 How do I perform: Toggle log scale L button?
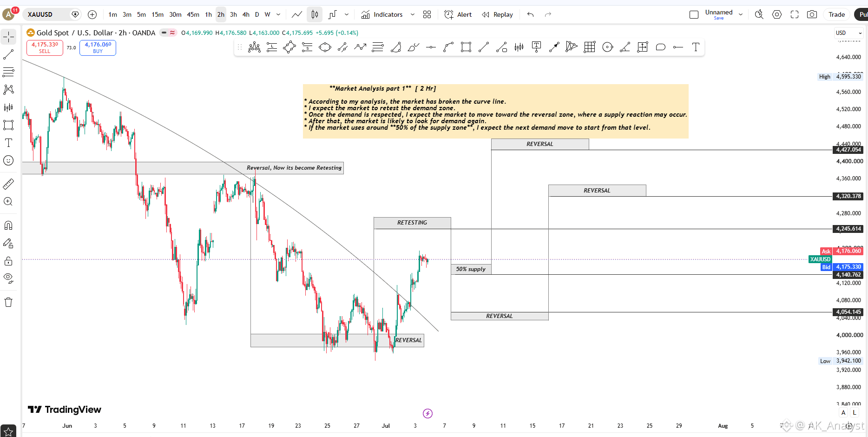point(855,412)
